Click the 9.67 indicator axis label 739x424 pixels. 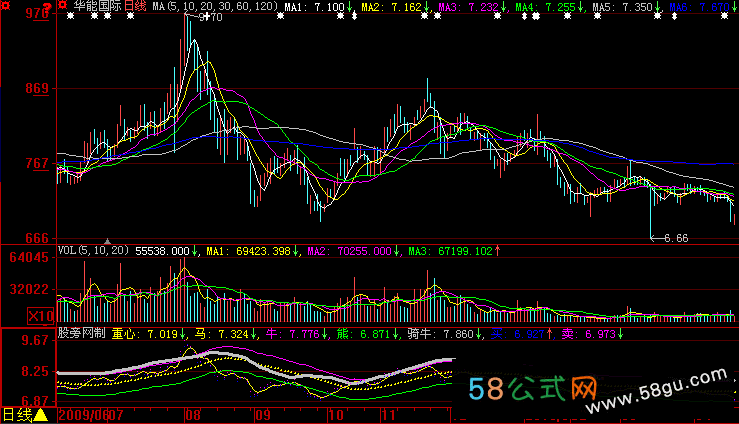tap(35, 340)
